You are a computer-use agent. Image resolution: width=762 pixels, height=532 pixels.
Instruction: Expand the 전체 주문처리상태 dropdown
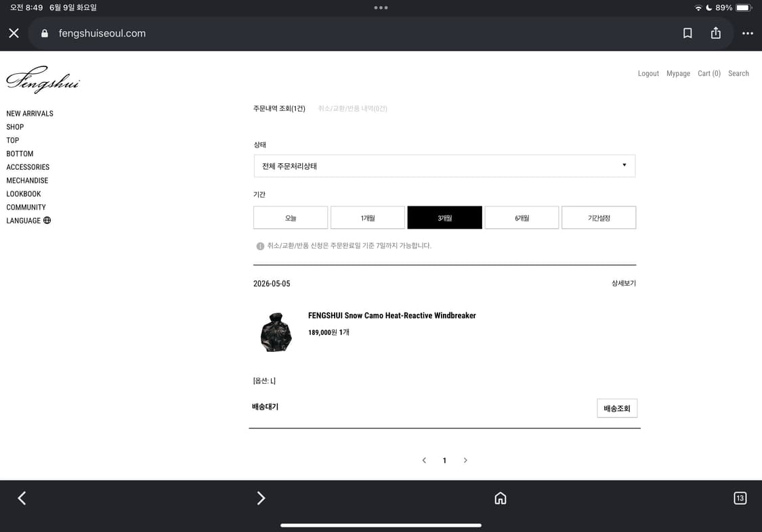coord(444,166)
